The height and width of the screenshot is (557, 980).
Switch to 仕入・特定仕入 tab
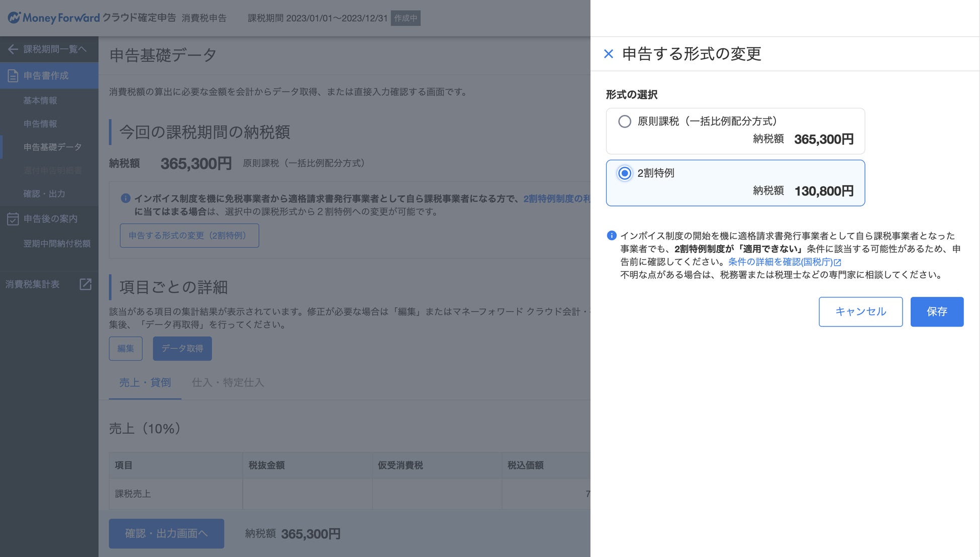click(228, 383)
